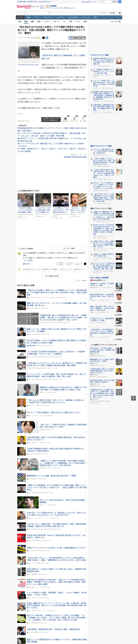Open トピックス一覧 link

click(x=115, y=21)
